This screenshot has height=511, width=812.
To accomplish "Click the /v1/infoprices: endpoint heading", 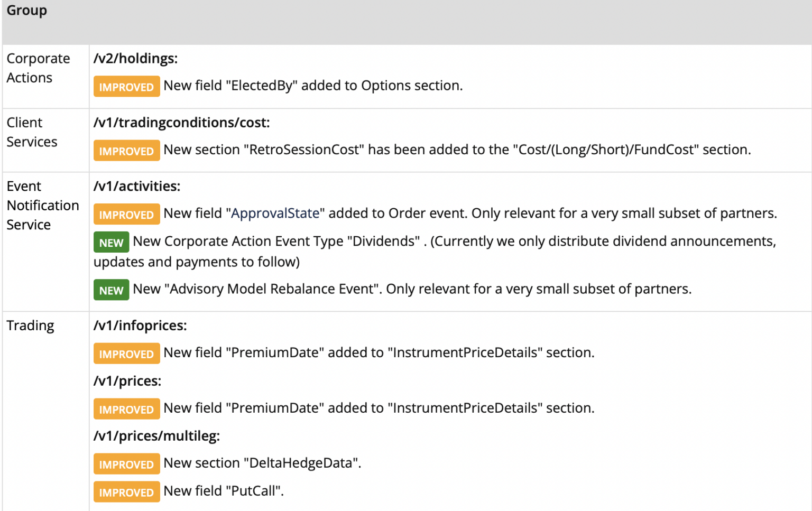I will coord(140,326).
